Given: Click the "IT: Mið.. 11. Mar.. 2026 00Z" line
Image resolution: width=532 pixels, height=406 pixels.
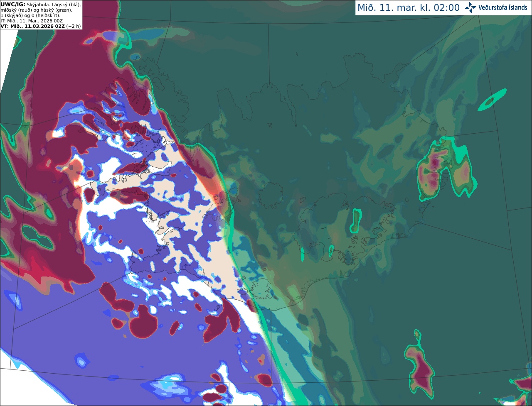Looking at the screenshot, I should click(32, 21).
